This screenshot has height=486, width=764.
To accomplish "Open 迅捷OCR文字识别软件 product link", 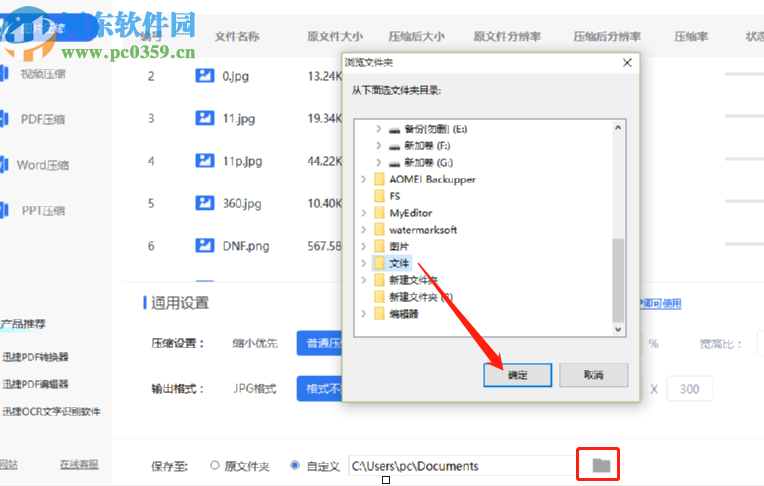I will 51,411.
